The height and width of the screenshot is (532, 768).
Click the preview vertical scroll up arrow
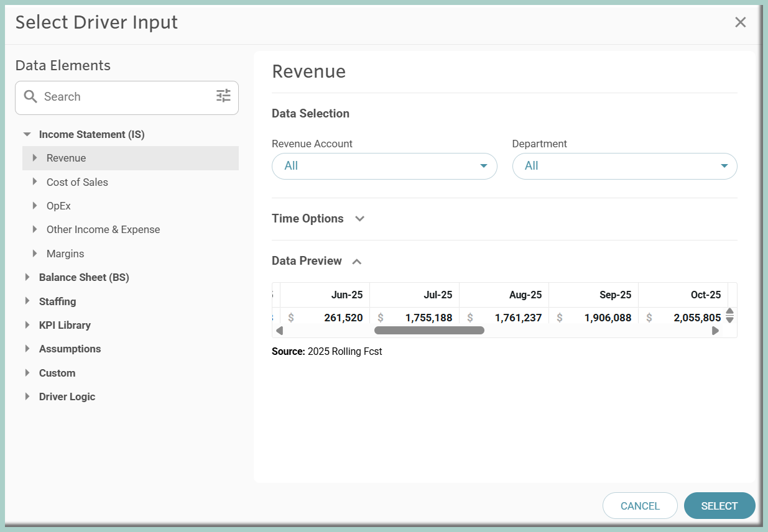[x=730, y=311]
